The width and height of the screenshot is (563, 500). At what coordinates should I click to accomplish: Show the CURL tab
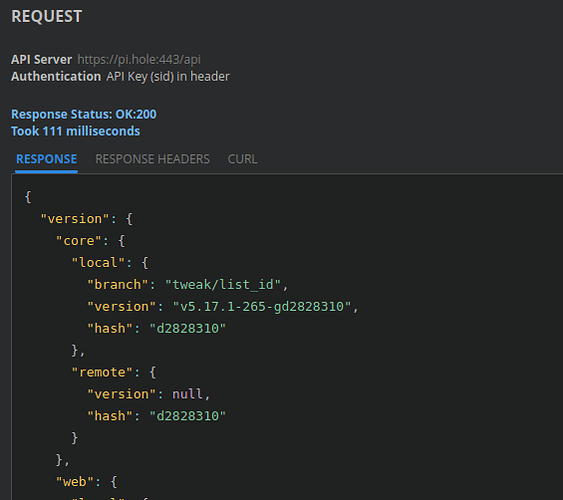242,159
